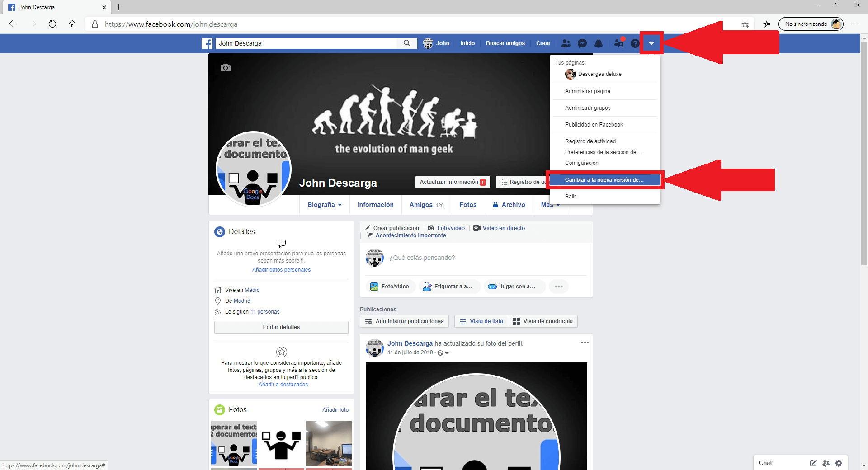Viewport: 868px width, 470px height.
Task: Open the account dropdown arrow
Action: 651,43
